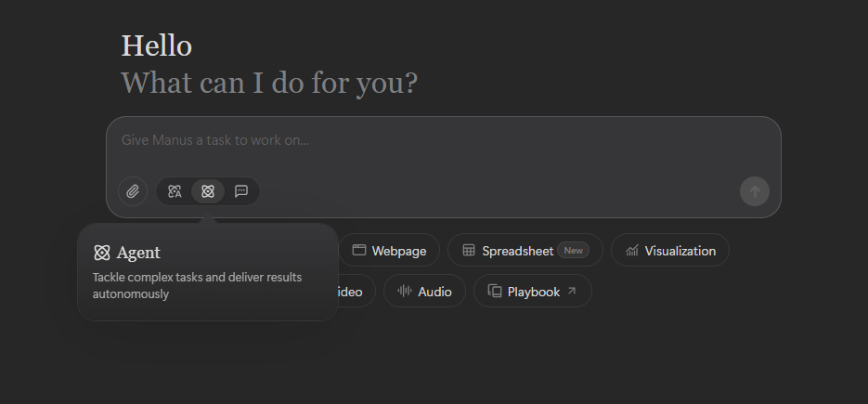868x404 pixels.
Task: Click the paperclip attach file icon
Action: [133, 191]
